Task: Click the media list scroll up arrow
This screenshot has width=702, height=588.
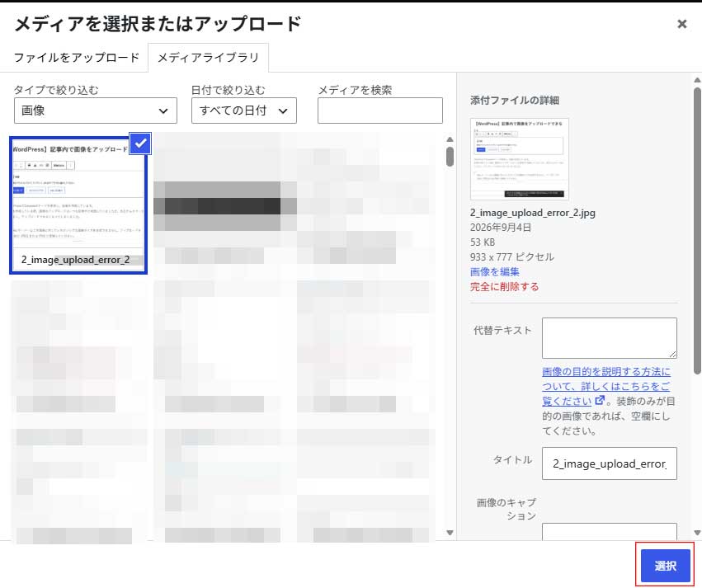Action: (450, 139)
